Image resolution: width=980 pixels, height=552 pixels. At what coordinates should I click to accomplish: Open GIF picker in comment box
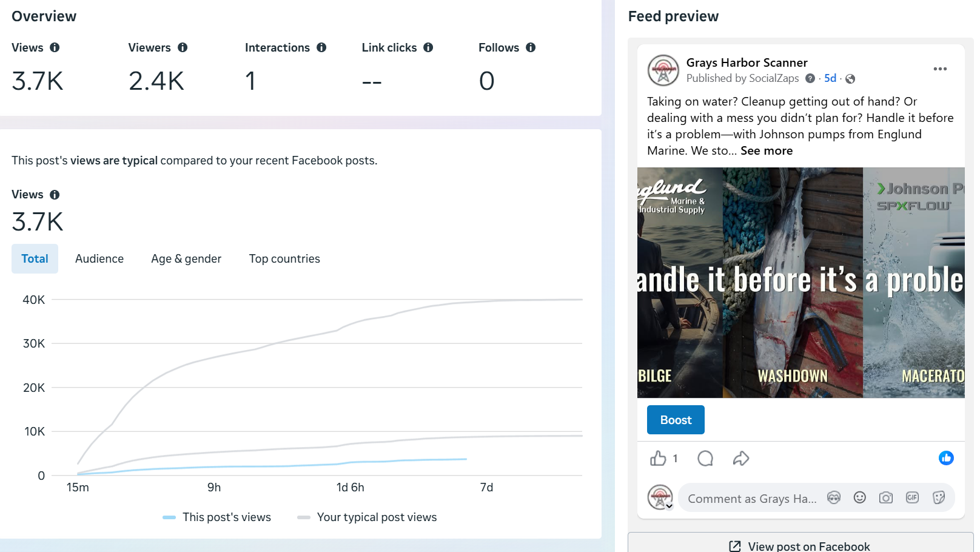click(x=912, y=498)
